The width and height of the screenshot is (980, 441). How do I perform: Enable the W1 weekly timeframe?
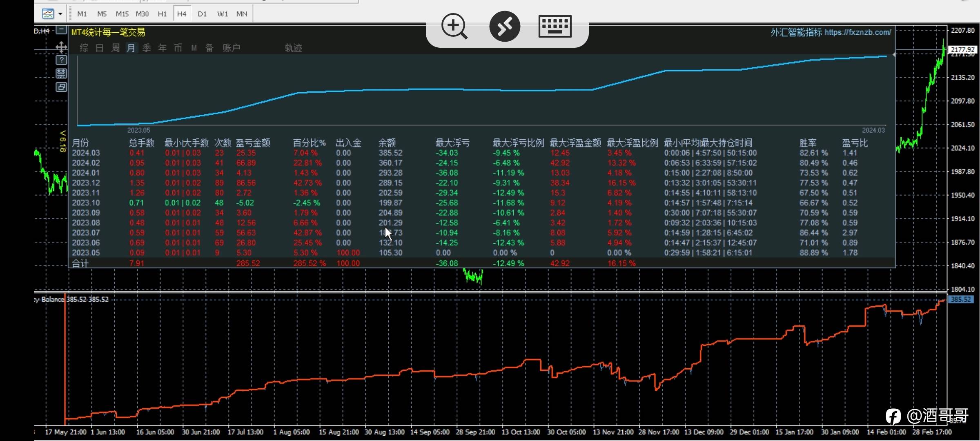(x=223, y=14)
